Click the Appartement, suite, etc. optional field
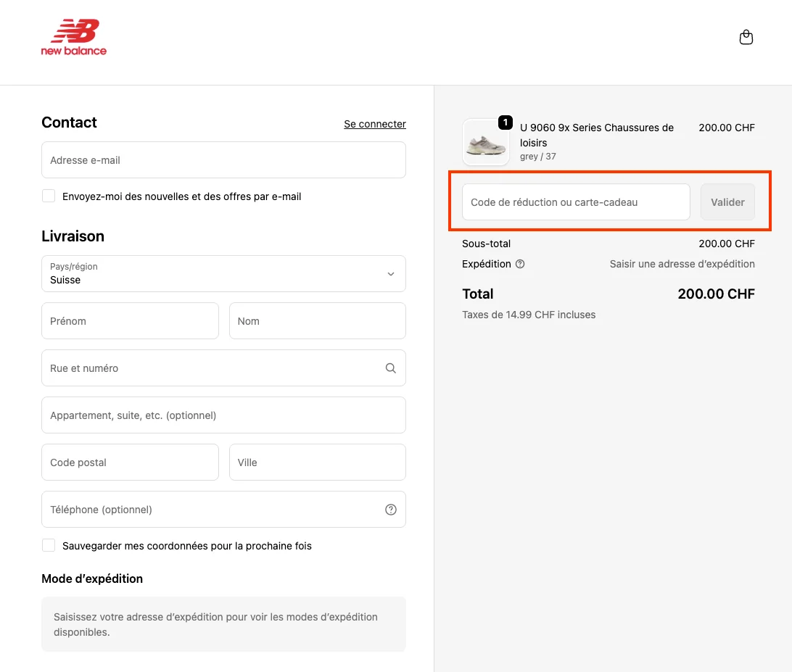This screenshot has width=792, height=672. [x=223, y=415]
